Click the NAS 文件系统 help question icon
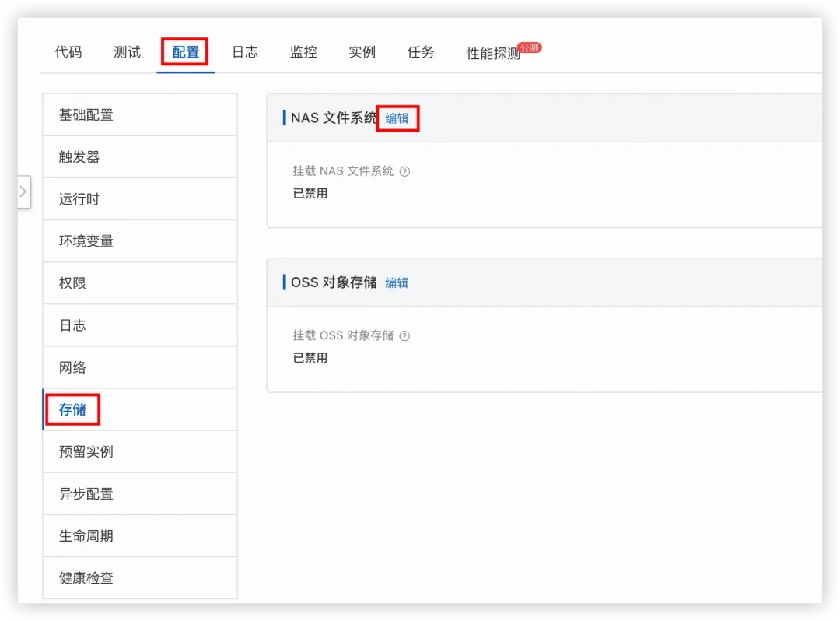This screenshot has height=621, width=840. 405,171
